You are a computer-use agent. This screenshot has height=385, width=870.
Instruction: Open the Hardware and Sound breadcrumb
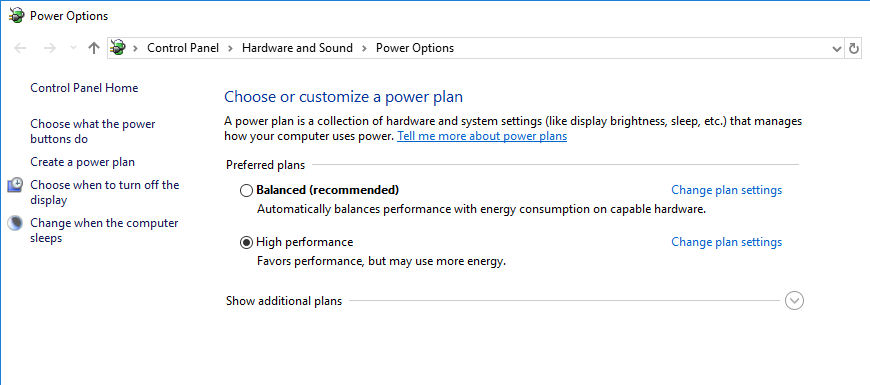coord(297,48)
